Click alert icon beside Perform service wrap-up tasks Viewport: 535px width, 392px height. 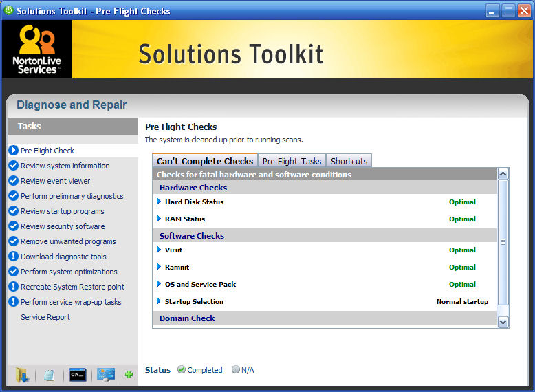pyautogui.click(x=13, y=302)
